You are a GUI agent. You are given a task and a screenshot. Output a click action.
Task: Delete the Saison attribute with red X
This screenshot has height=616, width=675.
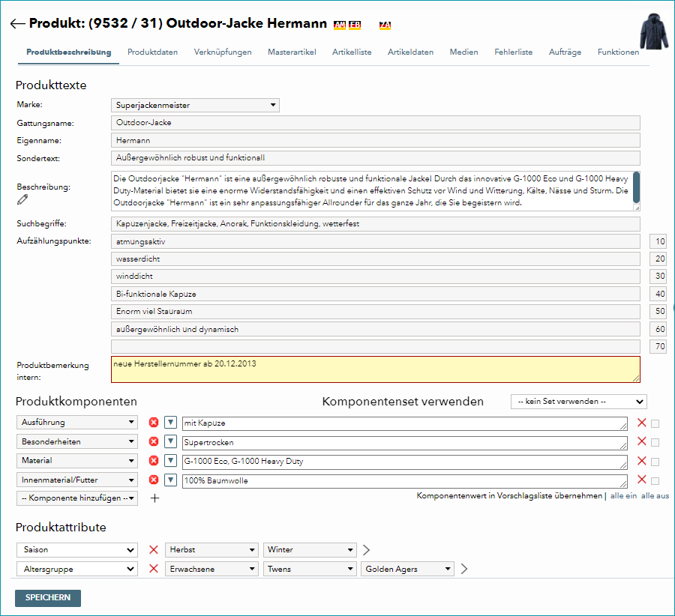click(153, 550)
